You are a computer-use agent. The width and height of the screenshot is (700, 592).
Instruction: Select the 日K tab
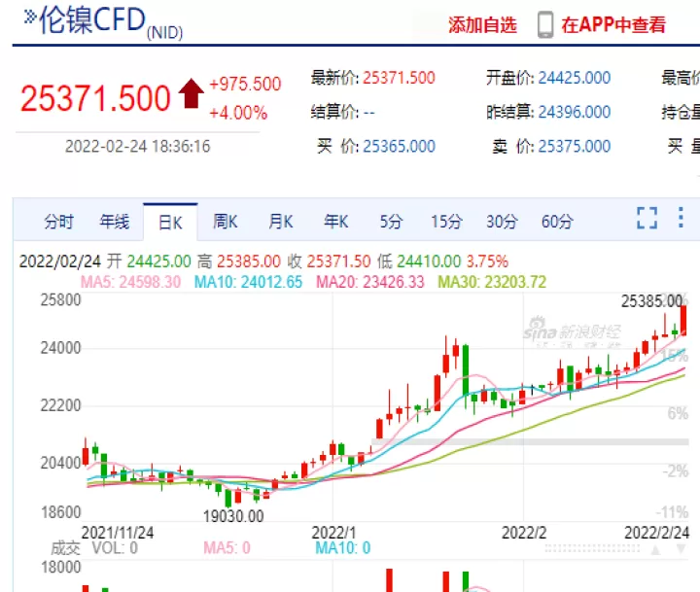click(170, 222)
